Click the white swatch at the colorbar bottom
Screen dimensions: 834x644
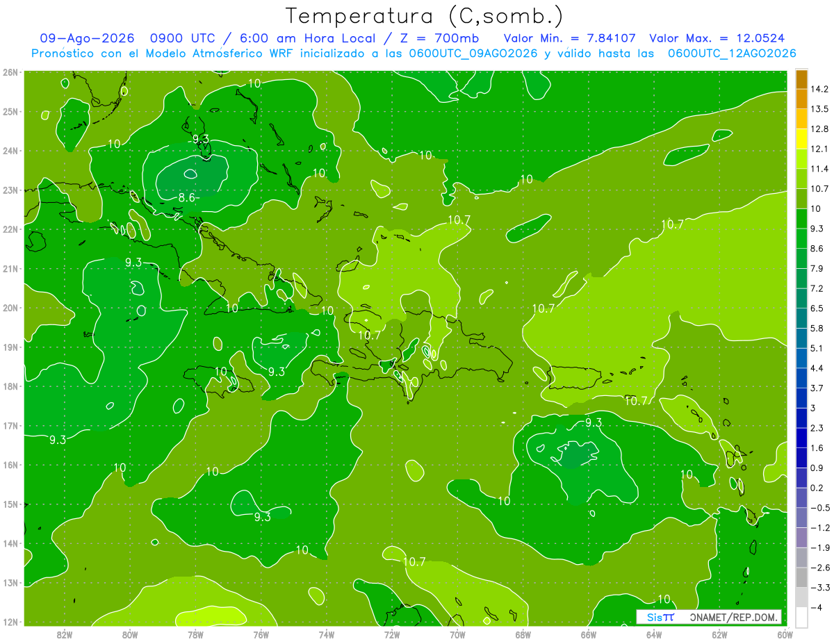click(801, 617)
